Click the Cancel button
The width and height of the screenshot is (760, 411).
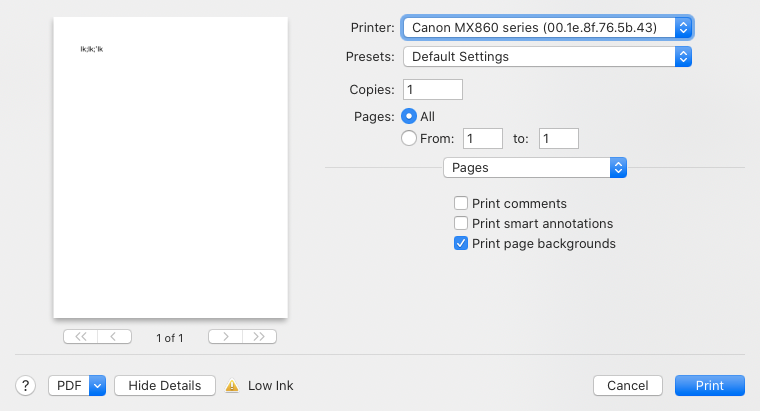628,385
